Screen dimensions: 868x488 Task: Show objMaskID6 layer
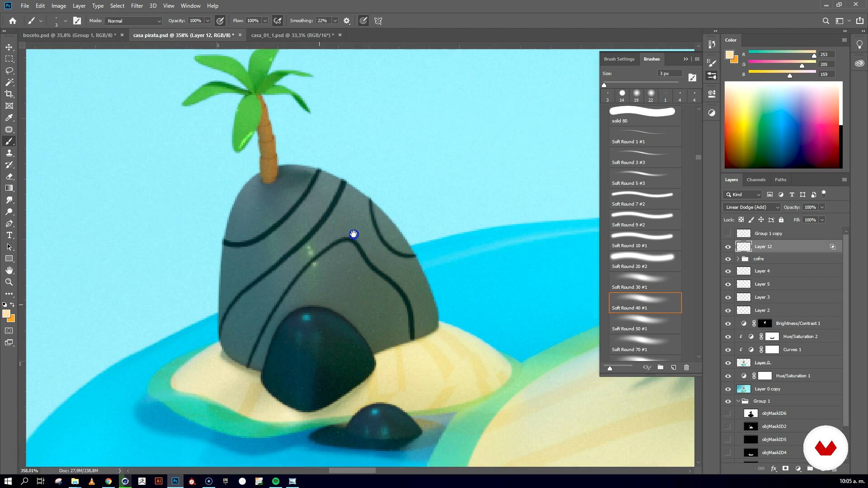pos(728,413)
